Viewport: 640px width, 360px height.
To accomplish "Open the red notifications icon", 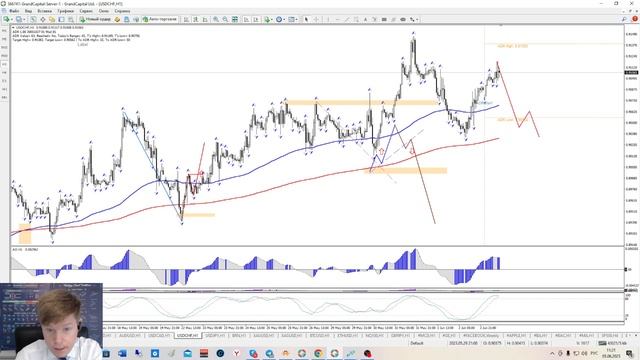I will tap(635, 19).
